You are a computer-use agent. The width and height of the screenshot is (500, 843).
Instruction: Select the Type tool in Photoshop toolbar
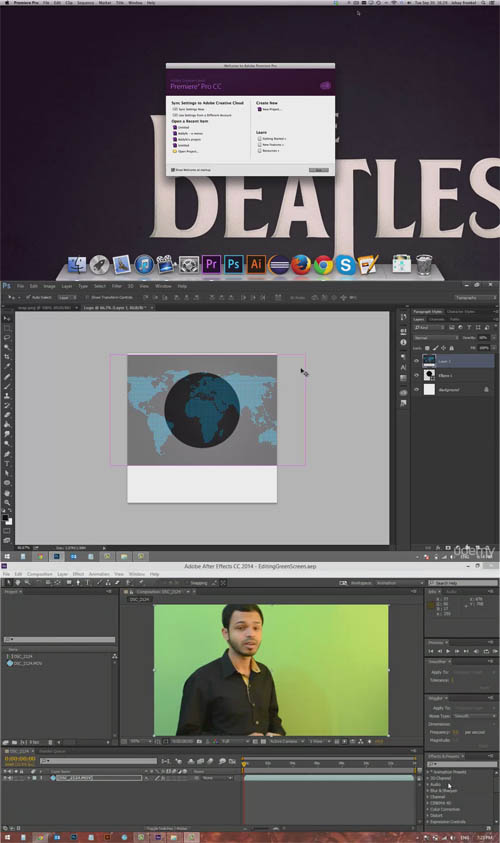[x=7, y=464]
